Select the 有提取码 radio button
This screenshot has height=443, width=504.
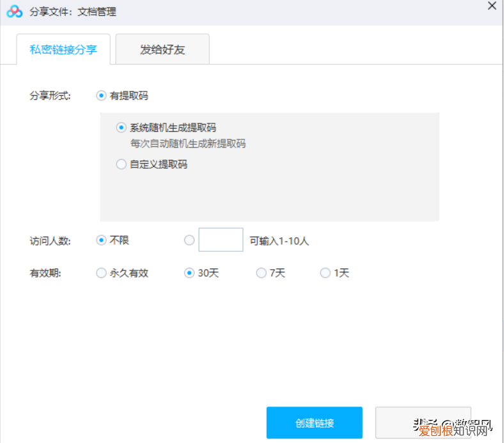[101, 96]
